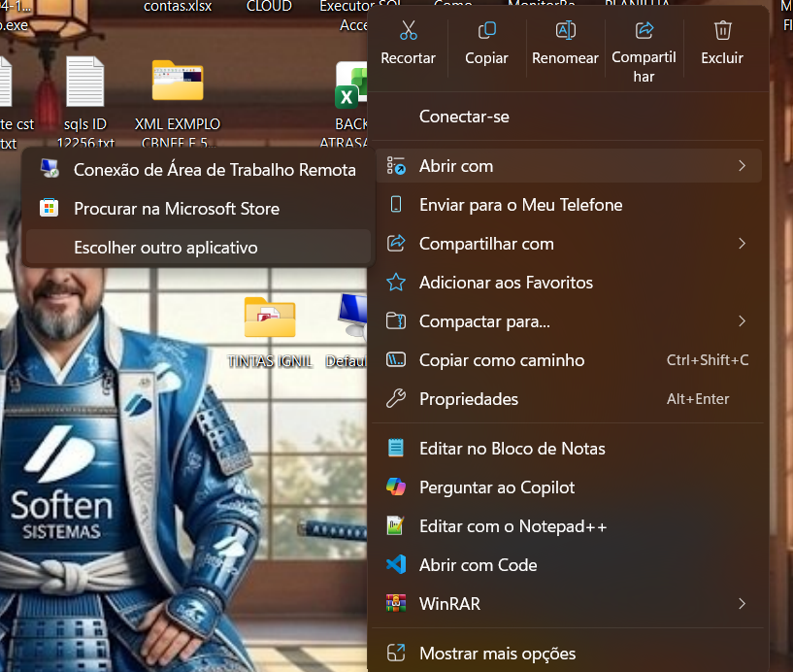Screen dimensions: 793x672
Task: Click the star icon for Adicionar aos Favoritos
Action: click(396, 283)
